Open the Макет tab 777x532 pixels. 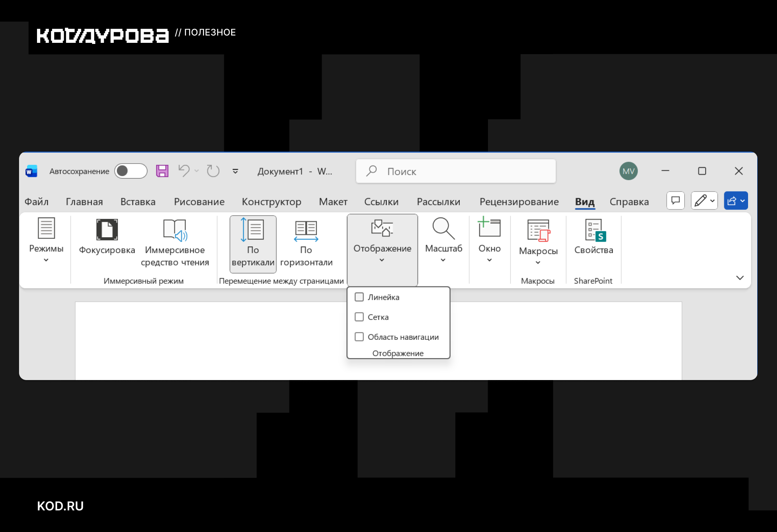click(x=333, y=201)
